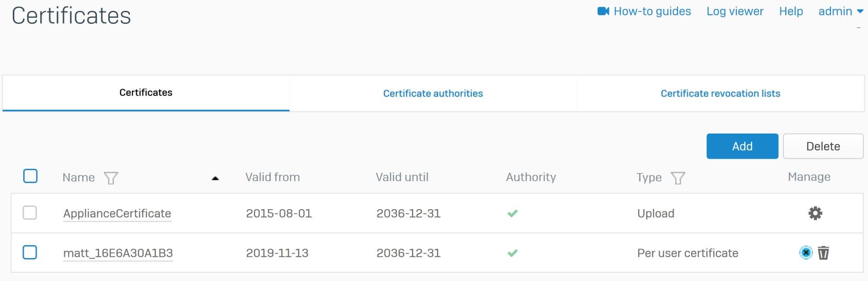Switch to Certificate authorities tab
The image size is (868, 281).
point(433,93)
